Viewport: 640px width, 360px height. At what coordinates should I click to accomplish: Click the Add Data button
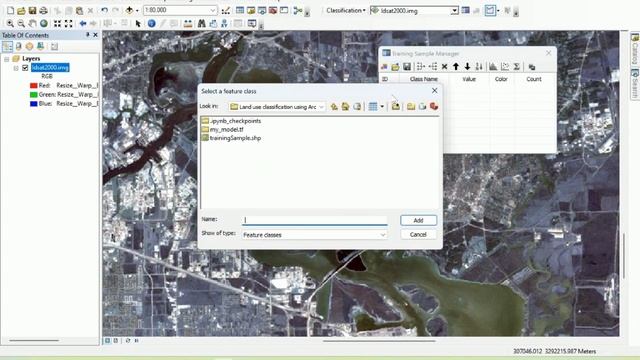[x=129, y=11]
